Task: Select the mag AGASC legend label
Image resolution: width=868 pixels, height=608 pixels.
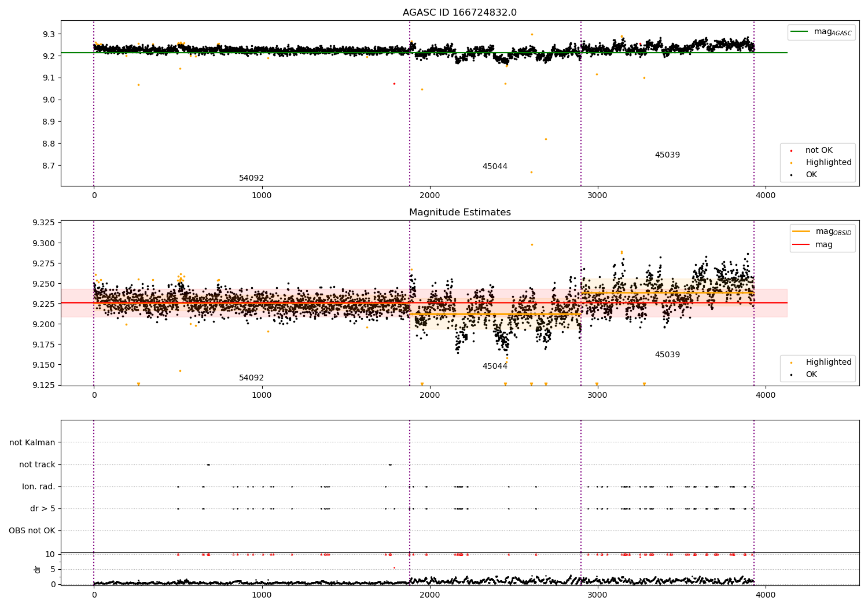Action: click(833, 32)
